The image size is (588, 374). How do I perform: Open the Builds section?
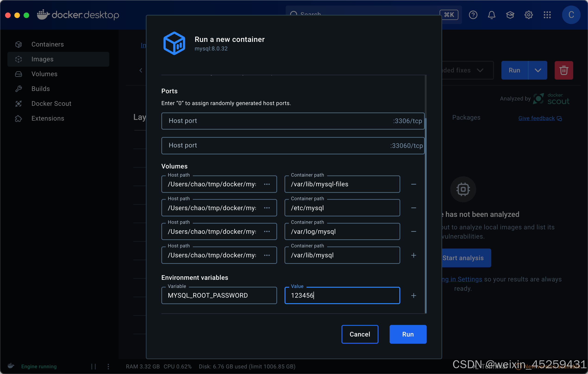41,89
